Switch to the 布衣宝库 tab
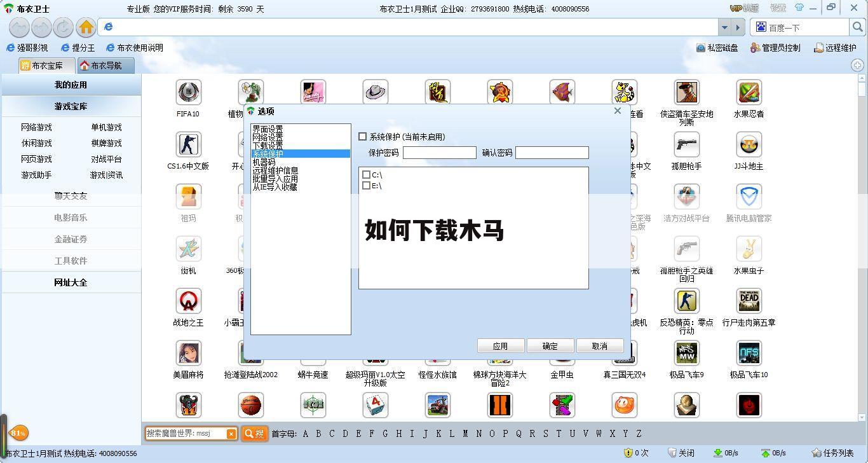Screen dimensions: 868x463 [47, 66]
